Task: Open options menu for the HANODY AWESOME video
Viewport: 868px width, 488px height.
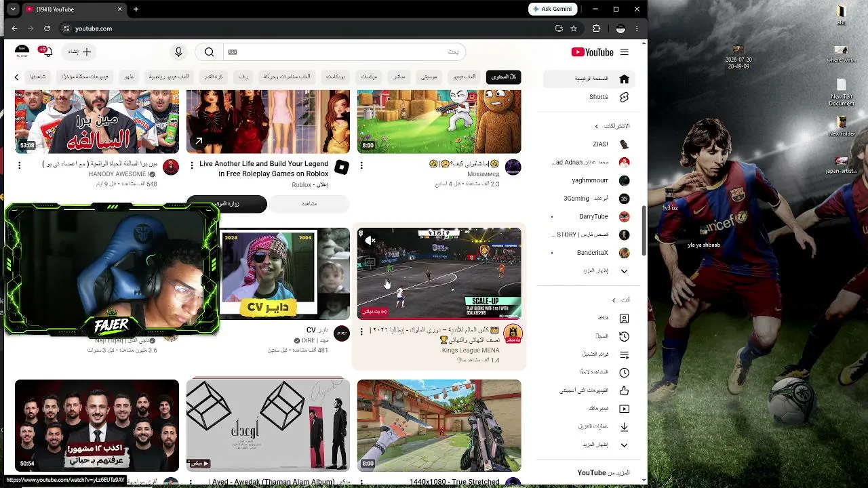Action: point(19,165)
